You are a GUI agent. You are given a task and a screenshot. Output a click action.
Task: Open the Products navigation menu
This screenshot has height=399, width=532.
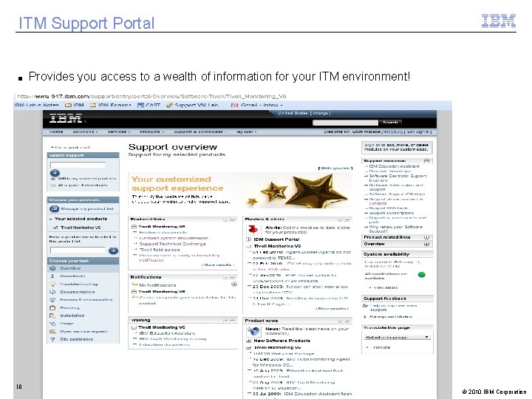[x=151, y=132]
